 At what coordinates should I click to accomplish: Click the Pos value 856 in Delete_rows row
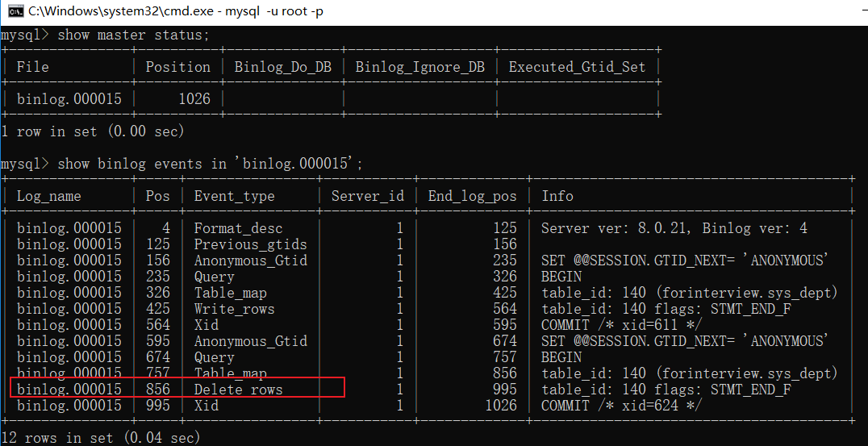(x=158, y=390)
